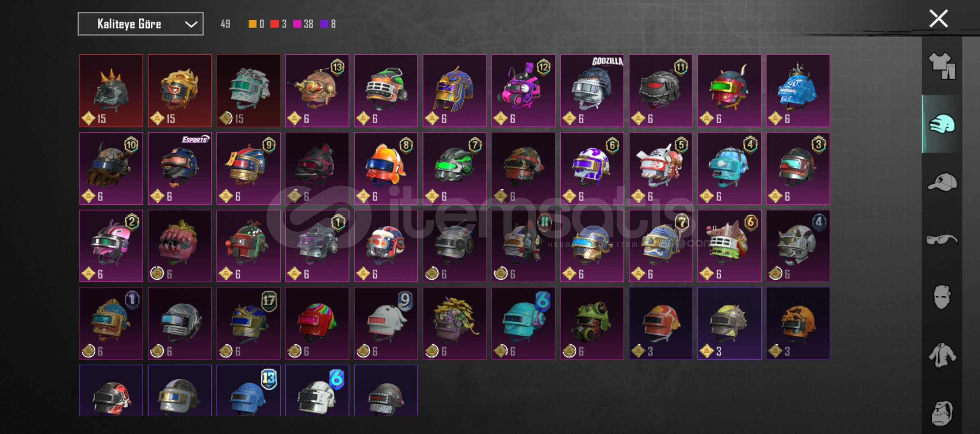Click the dropdown chevron arrow

[191, 24]
